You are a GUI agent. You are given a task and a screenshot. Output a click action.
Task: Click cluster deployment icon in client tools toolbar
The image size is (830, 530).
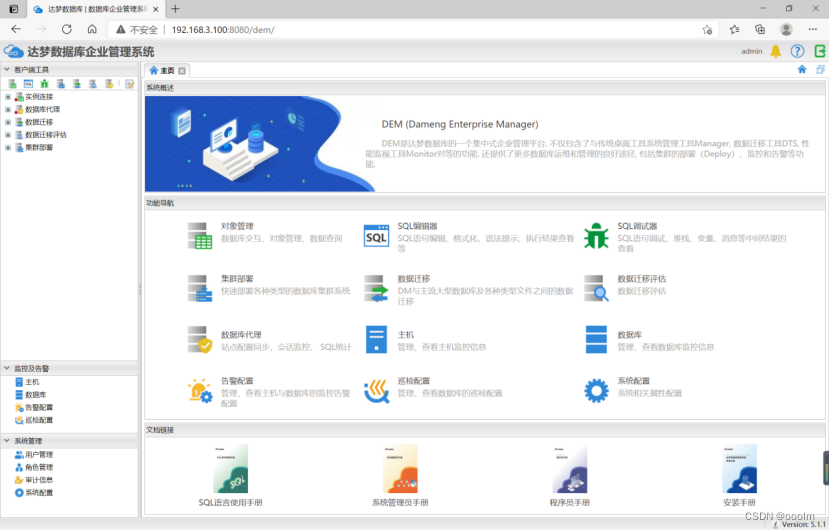61,84
